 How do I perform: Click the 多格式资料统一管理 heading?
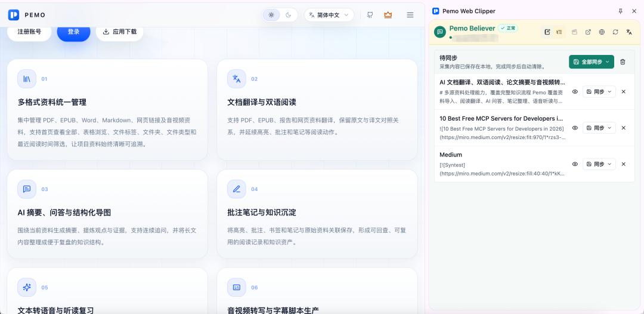pyautogui.click(x=52, y=102)
